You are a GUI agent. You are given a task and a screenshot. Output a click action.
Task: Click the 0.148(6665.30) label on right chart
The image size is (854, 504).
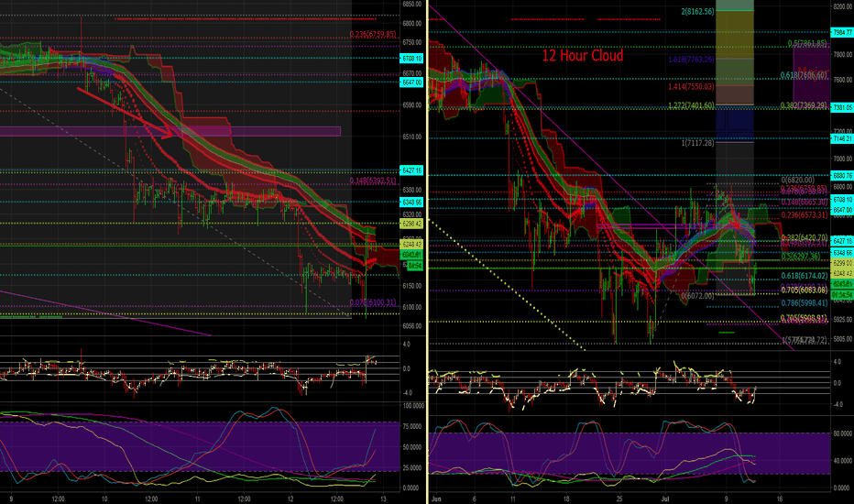point(805,202)
